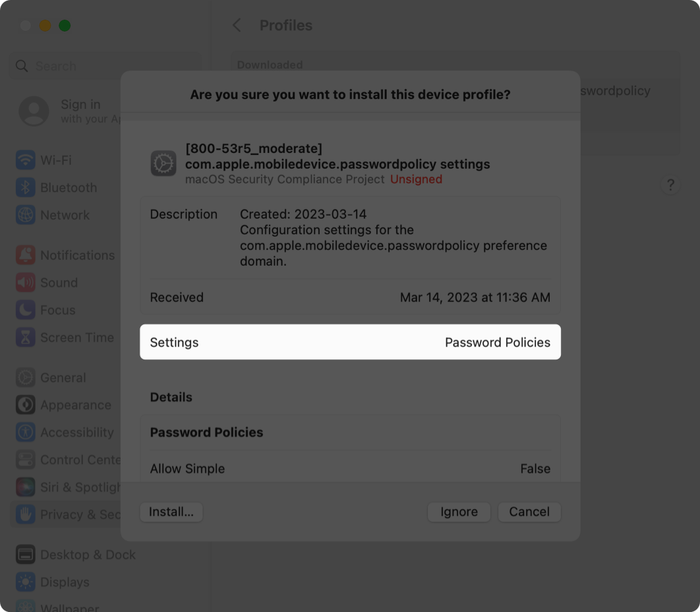The image size is (700, 612).
Task: Click the magnifying glass search icon
Action: 22,66
